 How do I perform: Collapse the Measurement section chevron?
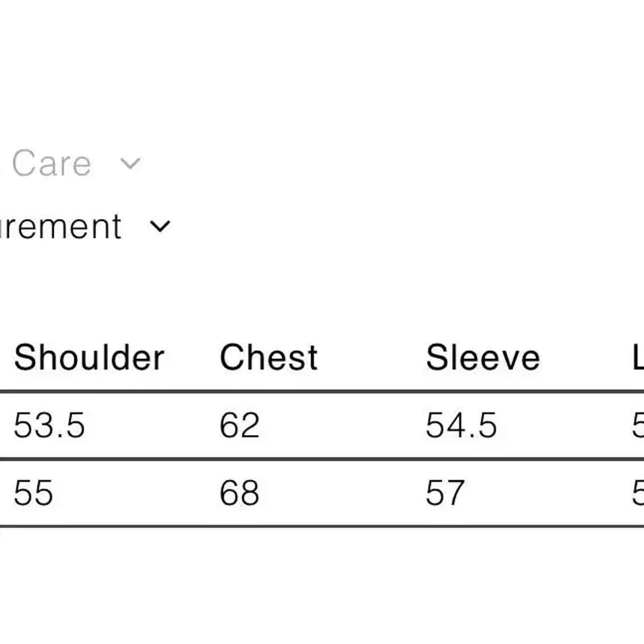[160, 227]
